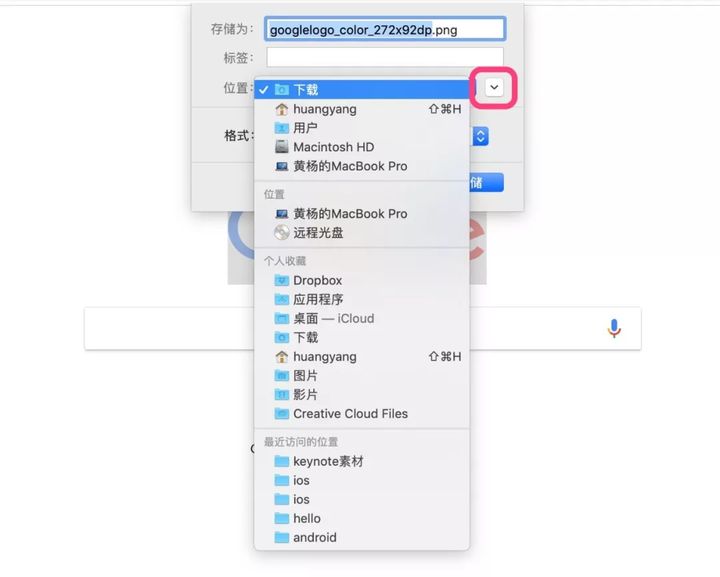
Task: Choose 应用程序 applications folder
Action: [362, 299]
